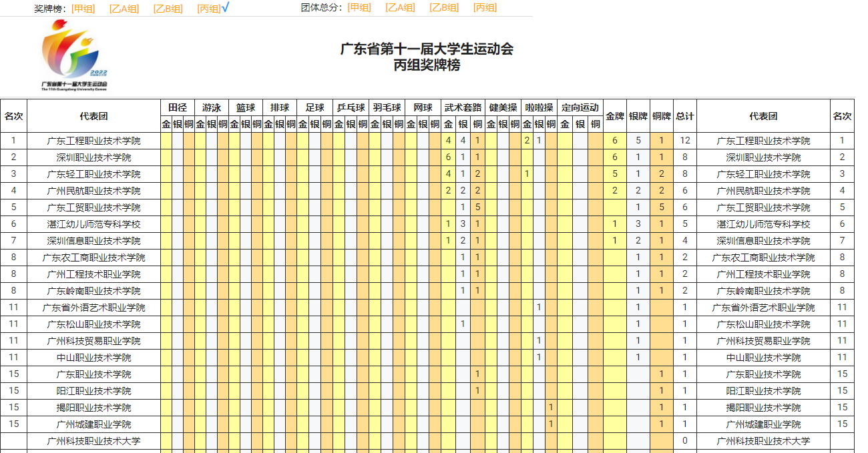Click the 金牌 totals column header
Viewport: 868px width, 453px height.
point(615,116)
